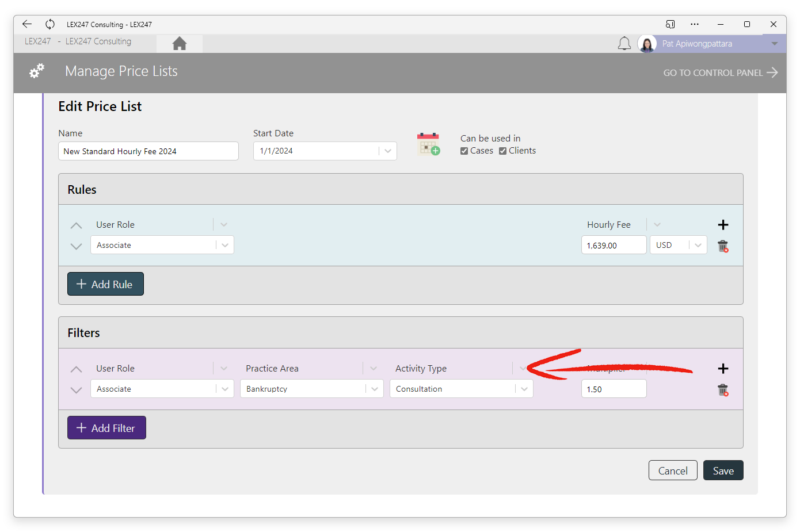Save the price list
The width and height of the screenshot is (800, 532).
(723, 470)
